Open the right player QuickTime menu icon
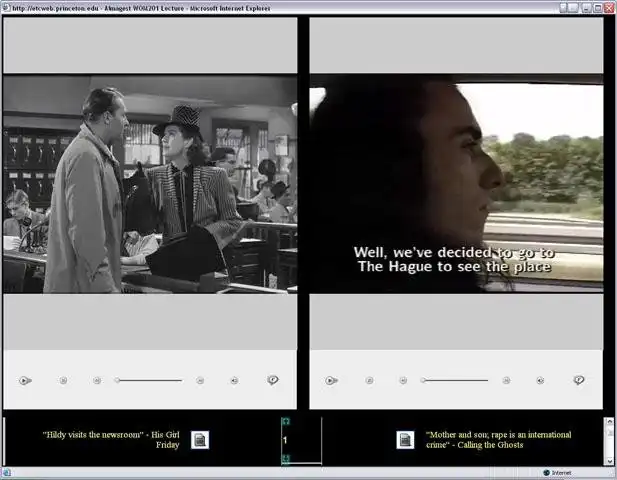 (x=578, y=380)
